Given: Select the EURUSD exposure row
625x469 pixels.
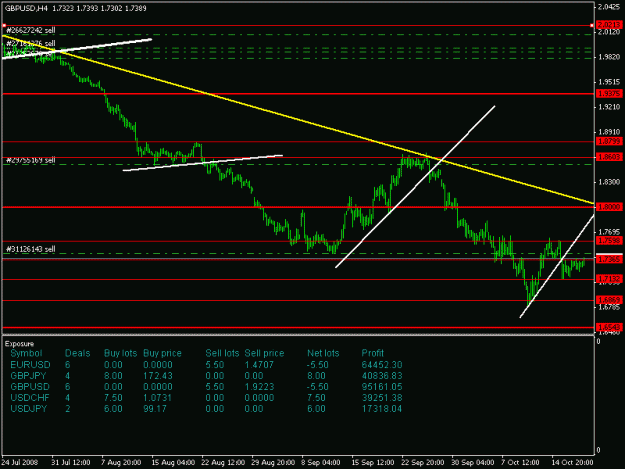Looking at the screenshot, I should (x=206, y=365).
